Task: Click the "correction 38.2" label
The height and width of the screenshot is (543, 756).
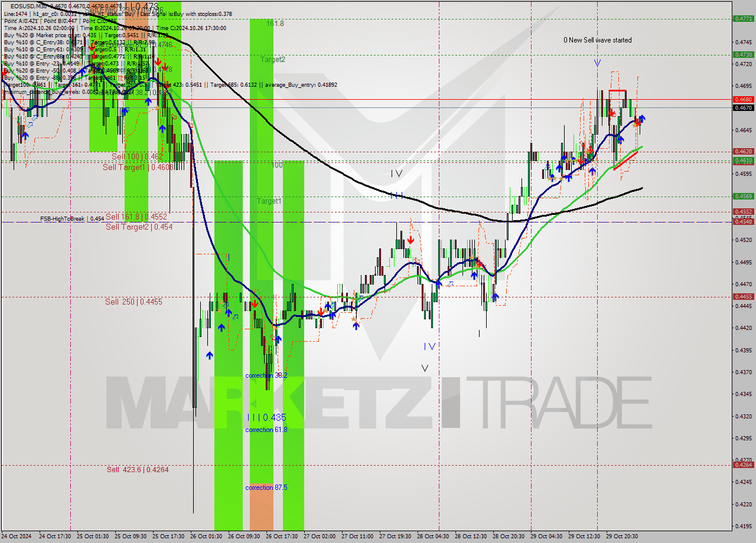Action: click(x=266, y=375)
